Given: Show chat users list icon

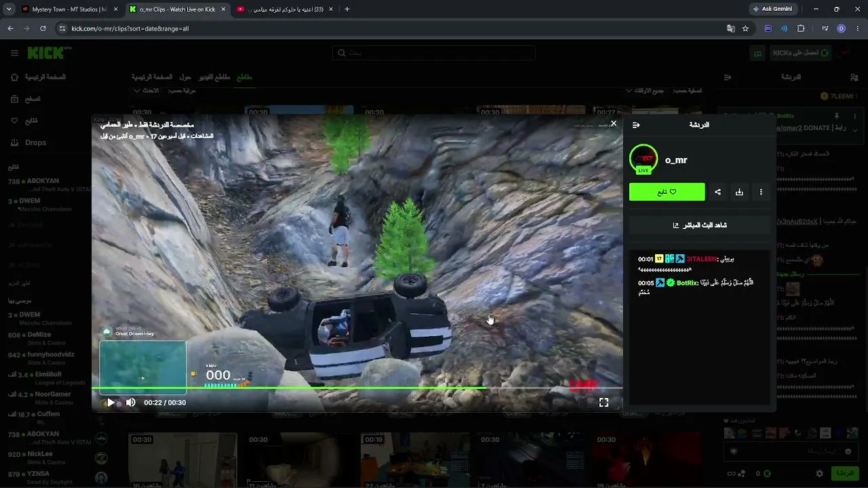Looking at the screenshot, I should 854,77.
